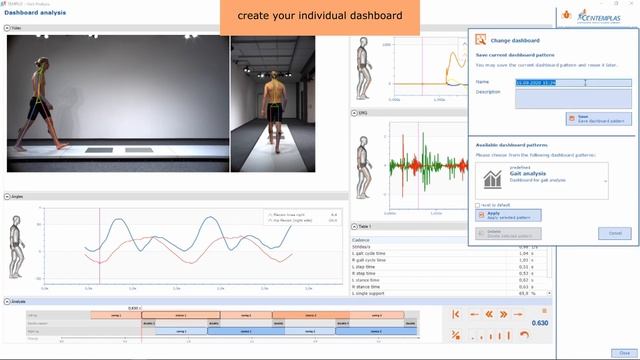Click the first light blue right-leg swing segment
This screenshot has width=640, height=360.
[x=181, y=331]
